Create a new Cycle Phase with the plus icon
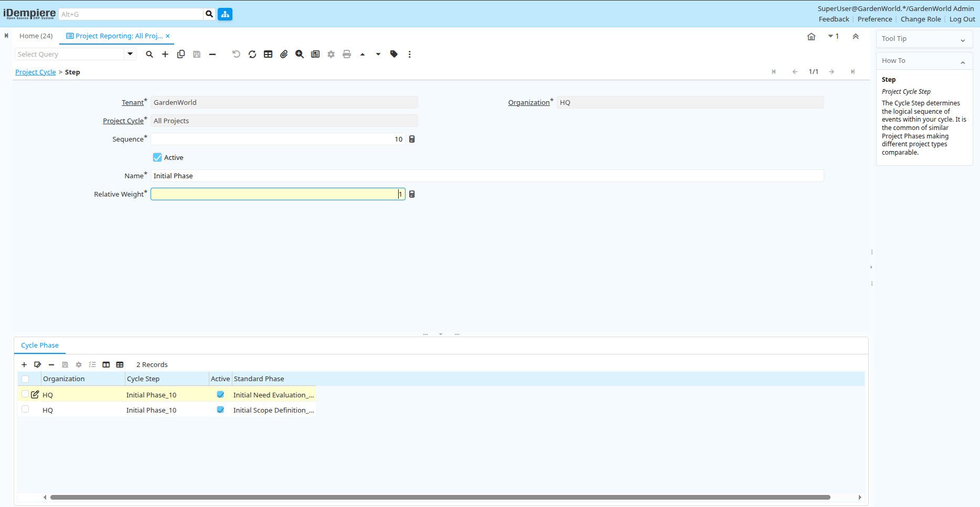This screenshot has width=980, height=507. pos(24,364)
